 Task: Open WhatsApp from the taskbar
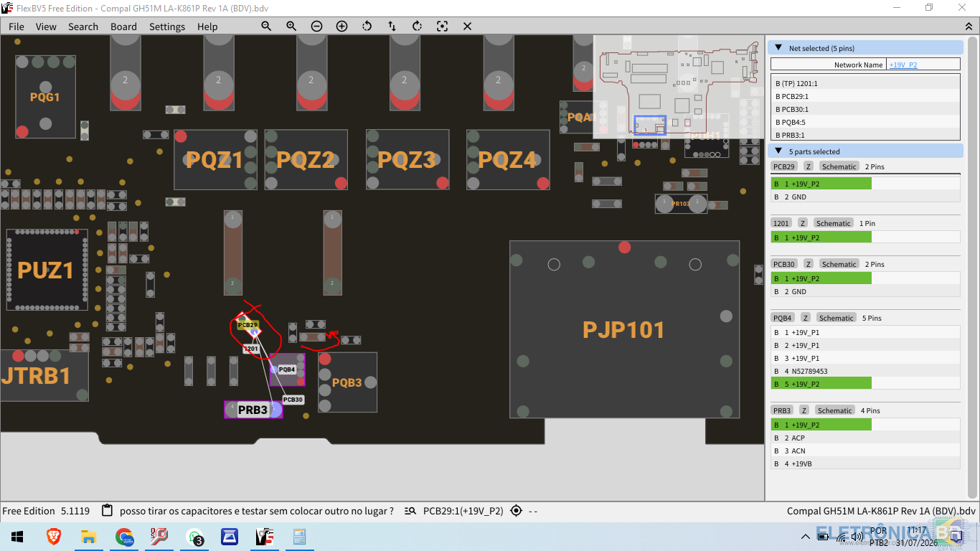195,537
